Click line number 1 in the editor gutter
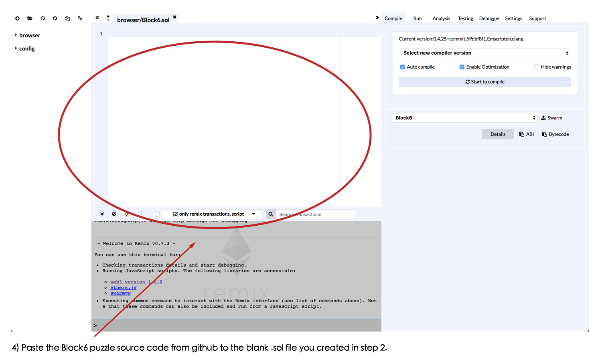This screenshot has width=600, height=364. click(101, 34)
